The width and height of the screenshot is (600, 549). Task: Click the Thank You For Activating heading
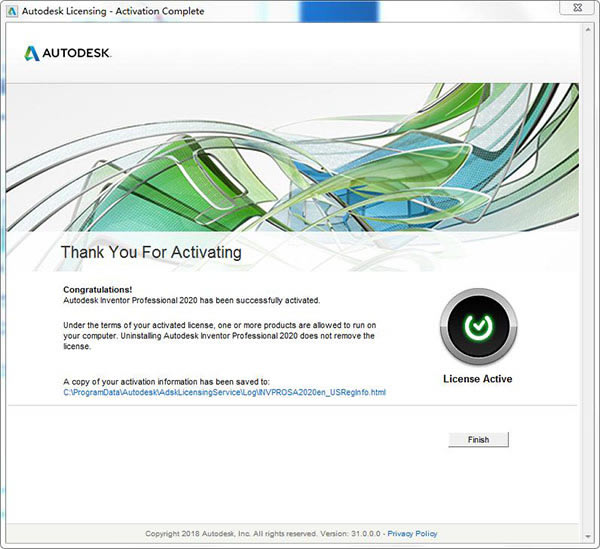[151, 252]
